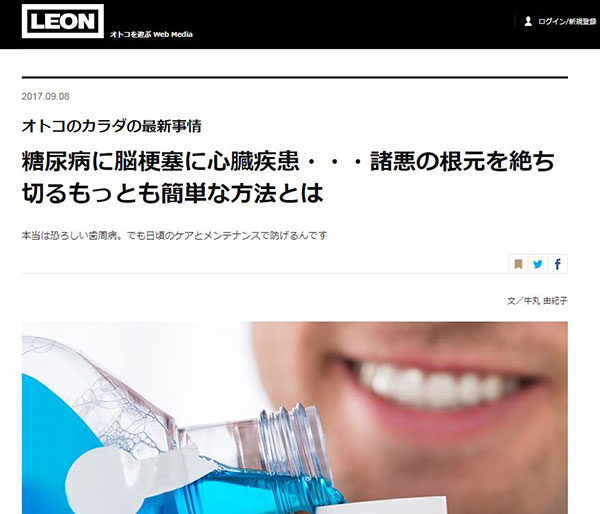
Task: Click author name 牛丸 由紀子
Action: pyautogui.click(x=545, y=301)
